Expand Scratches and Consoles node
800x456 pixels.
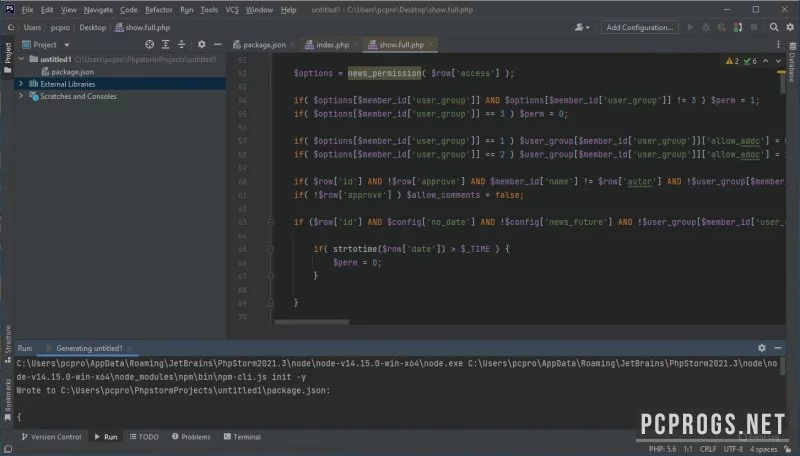tap(21, 96)
